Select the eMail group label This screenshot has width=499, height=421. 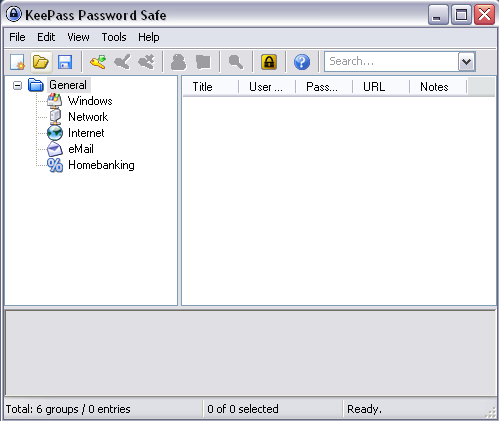click(81, 149)
